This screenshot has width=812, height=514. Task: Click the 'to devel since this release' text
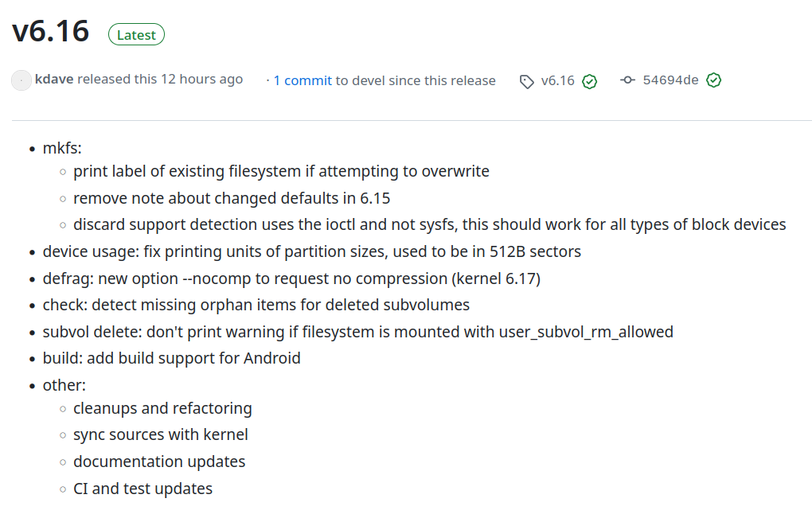(x=416, y=80)
